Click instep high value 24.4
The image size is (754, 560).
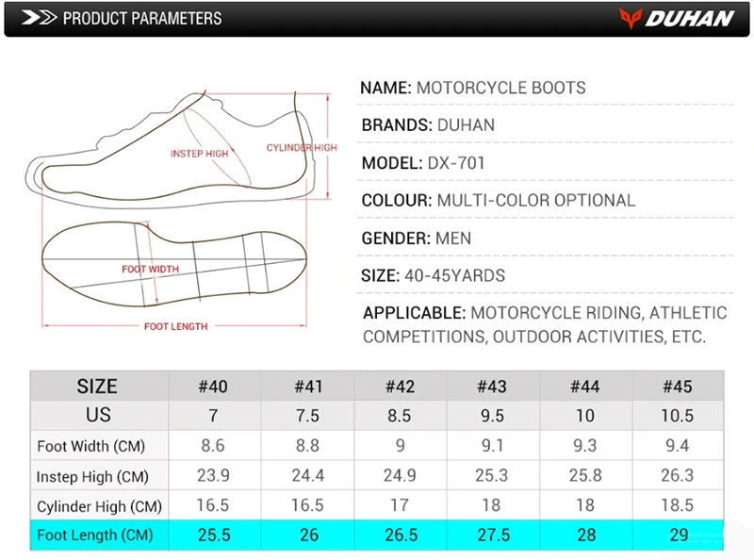[x=308, y=475]
